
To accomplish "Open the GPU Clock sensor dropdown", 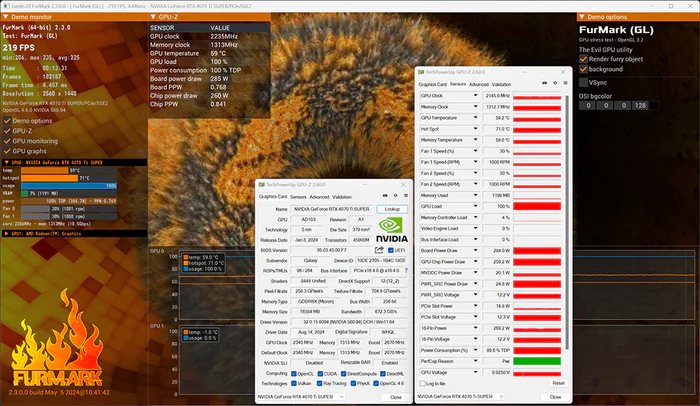I will click(475, 96).
